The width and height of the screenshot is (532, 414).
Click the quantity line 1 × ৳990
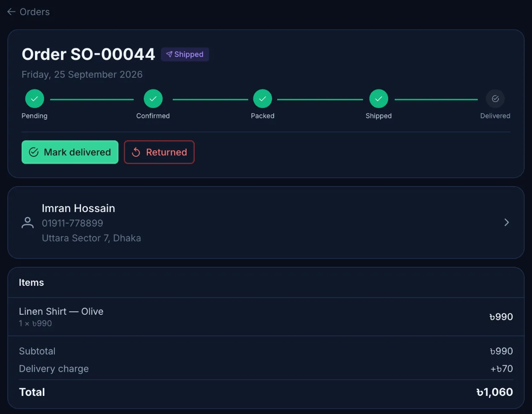(35, 323)
